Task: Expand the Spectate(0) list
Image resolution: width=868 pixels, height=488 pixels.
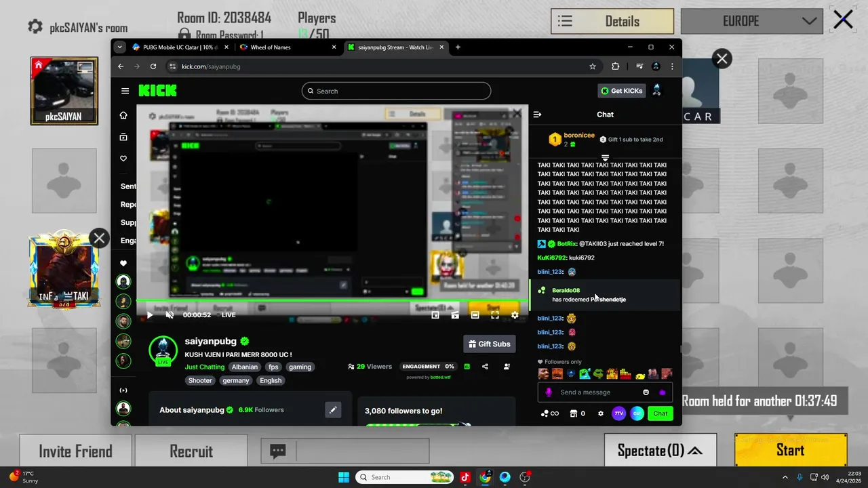Action: pyautogui.click(x=660, y=451)
